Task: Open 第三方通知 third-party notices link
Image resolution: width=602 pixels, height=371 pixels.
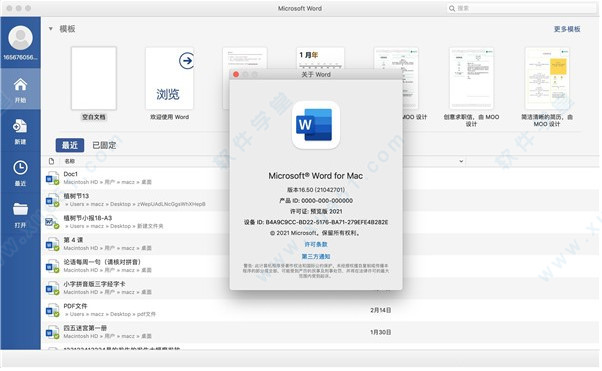Action: [316, 257]
